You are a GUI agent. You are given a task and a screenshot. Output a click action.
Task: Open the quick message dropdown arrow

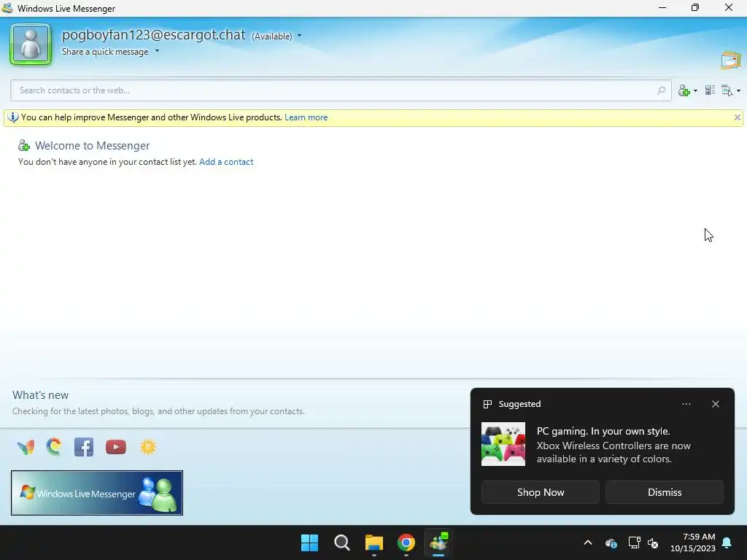tap(157, 51)
